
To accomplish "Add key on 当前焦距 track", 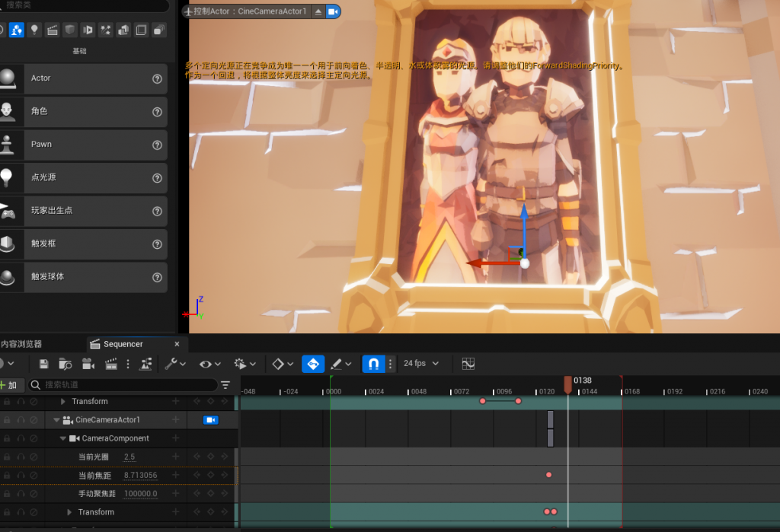I will 210,476.
